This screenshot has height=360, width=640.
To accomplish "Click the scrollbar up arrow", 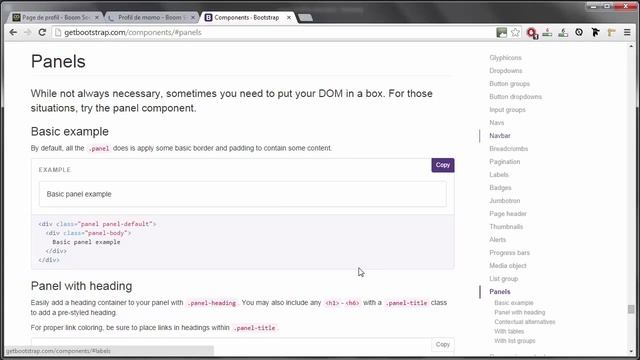I will point(631,47).
